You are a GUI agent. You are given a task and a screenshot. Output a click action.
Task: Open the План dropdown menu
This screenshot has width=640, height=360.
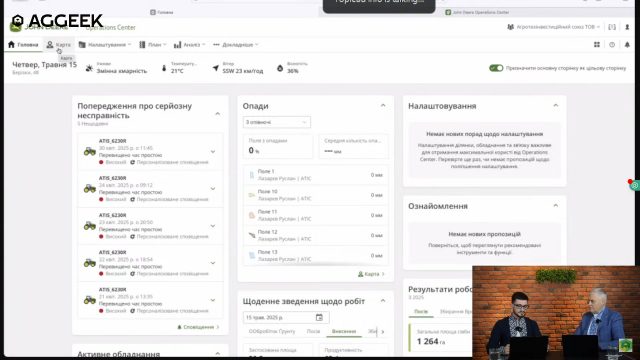(153, 44)
